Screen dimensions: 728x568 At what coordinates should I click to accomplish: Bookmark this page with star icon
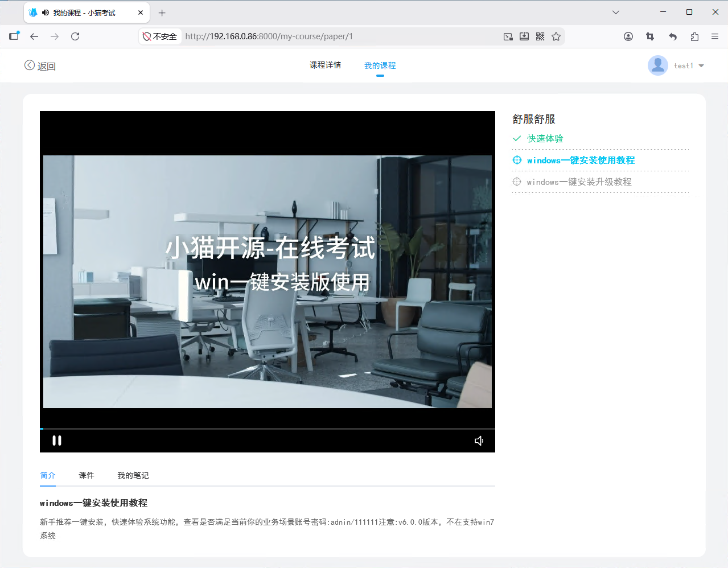pyautogui.click(x=556, y=36)
